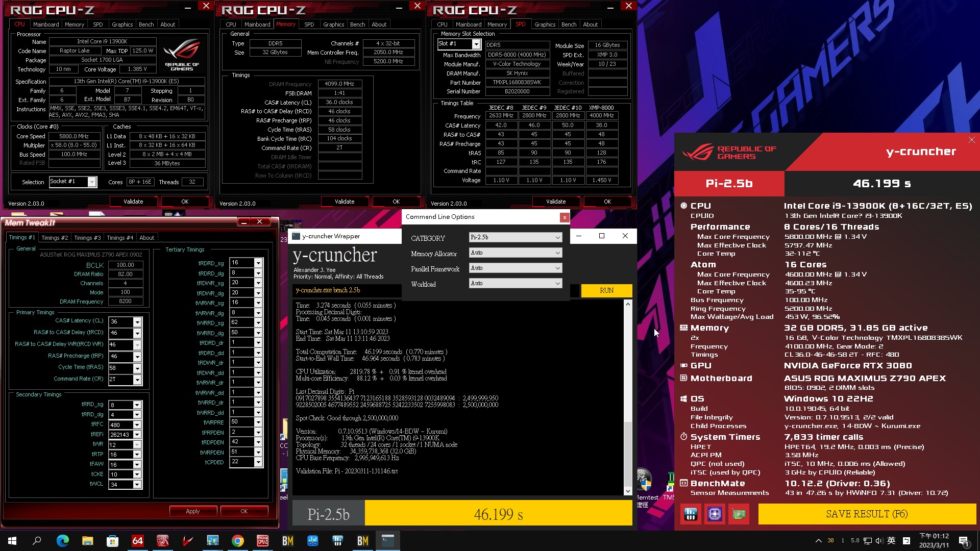Screen dimensions: 980x551
Task: Show hidden system tray icons
Action: pyautogui.click(x=818, y=541)
